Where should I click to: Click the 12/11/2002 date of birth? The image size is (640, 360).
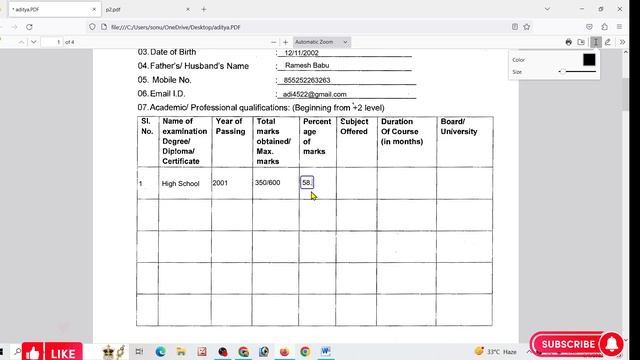(301, 53)
